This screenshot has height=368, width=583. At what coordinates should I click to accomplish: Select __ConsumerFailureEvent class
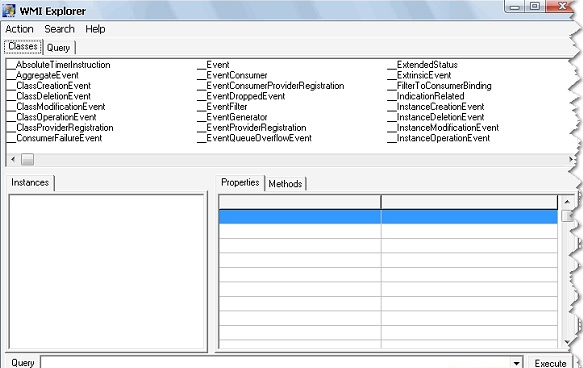(55, 138)
